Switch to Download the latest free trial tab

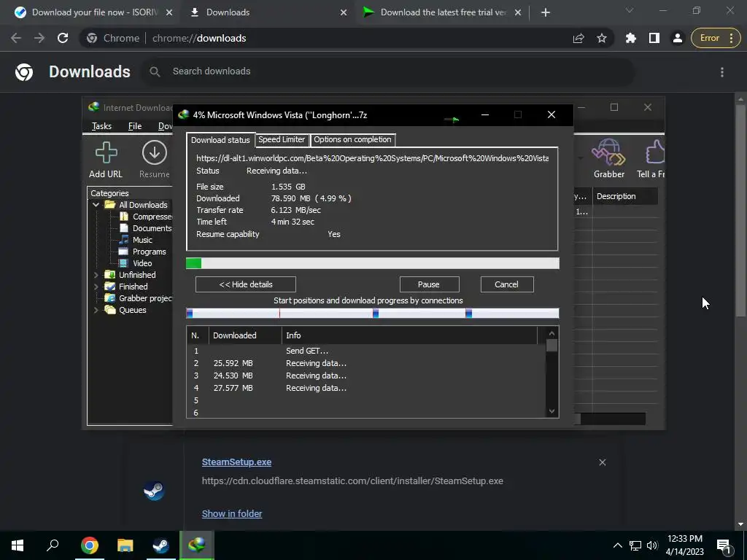coord(441,12)
